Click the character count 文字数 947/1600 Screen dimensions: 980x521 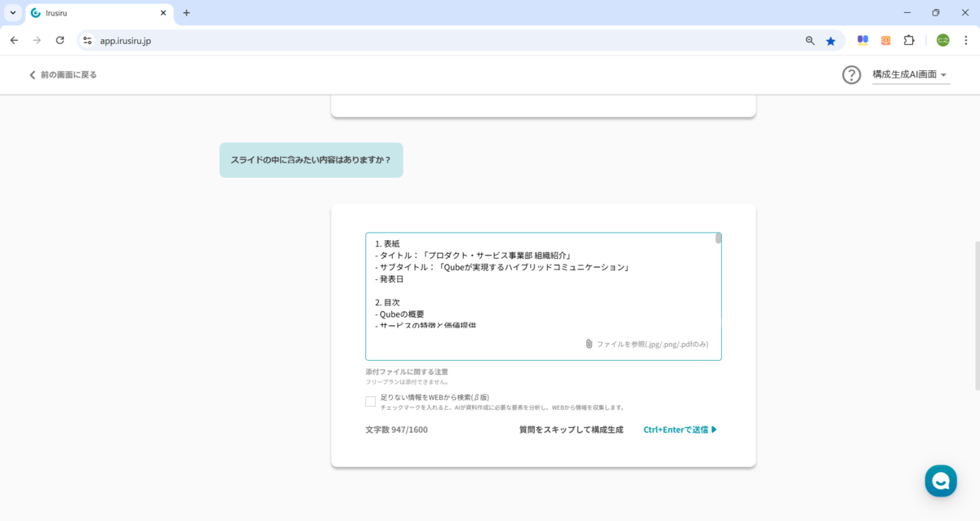tap(397, 430)
